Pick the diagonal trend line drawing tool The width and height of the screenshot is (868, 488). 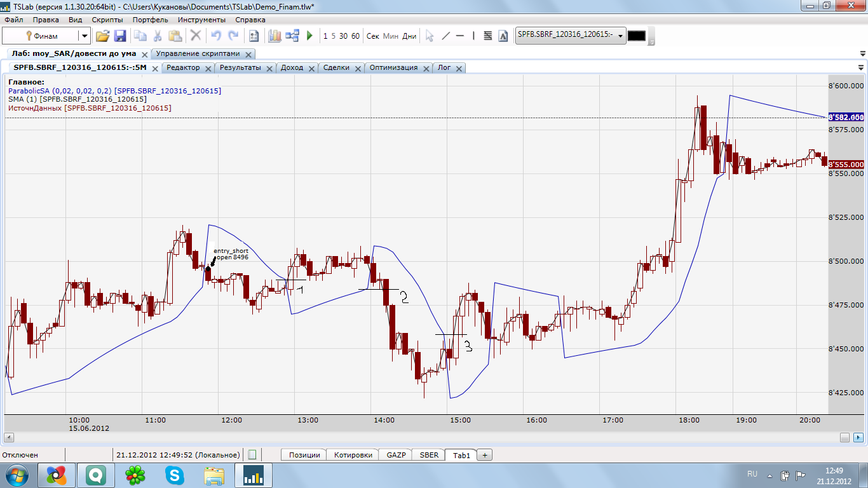point(445,36)
